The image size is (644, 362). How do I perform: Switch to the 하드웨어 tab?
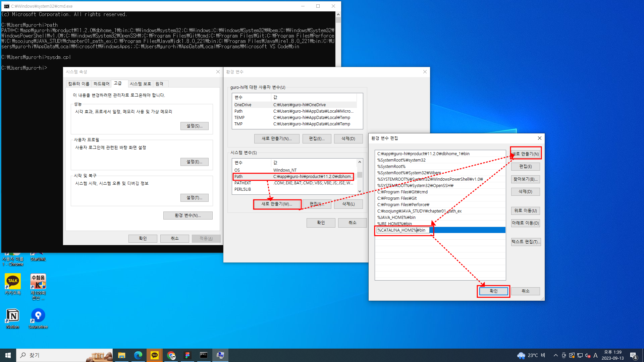101,84
